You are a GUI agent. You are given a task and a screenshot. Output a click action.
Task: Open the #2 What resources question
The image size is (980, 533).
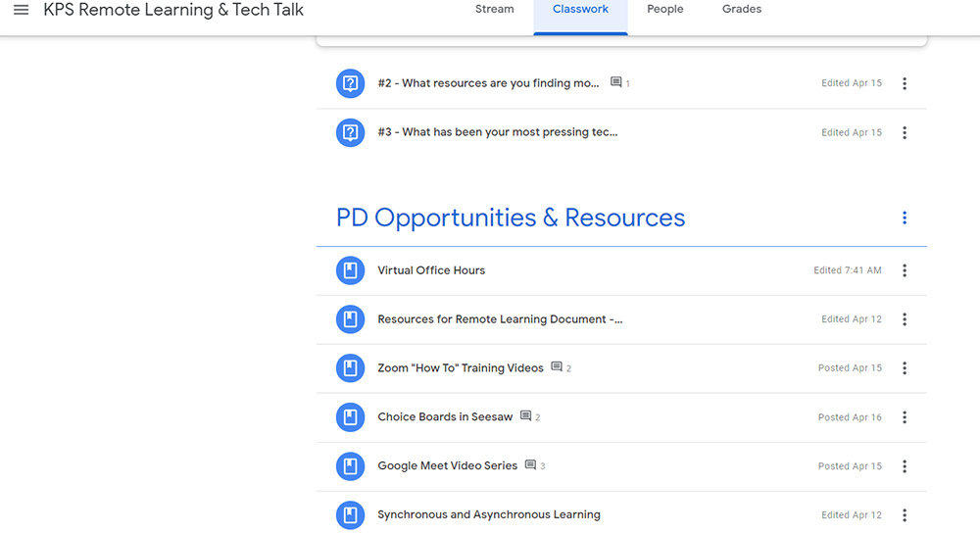click(488, 83)
